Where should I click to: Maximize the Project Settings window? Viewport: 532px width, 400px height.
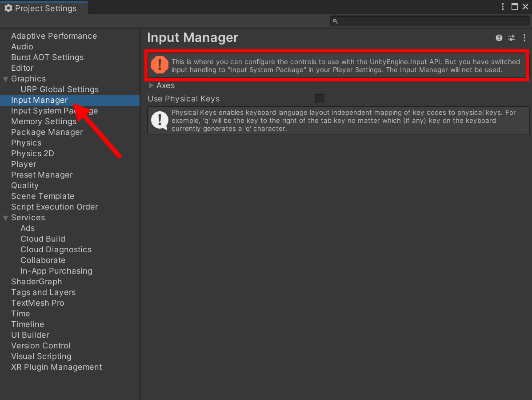click(515, 6)
